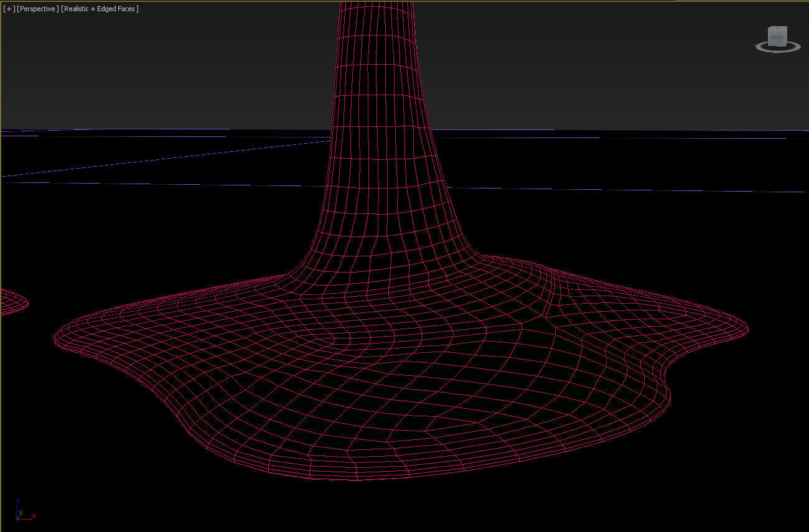Image resolution: width=809 pixels, height=532 pixels.
Task: Click the red X axis label
Action: [x=34, y=516]
